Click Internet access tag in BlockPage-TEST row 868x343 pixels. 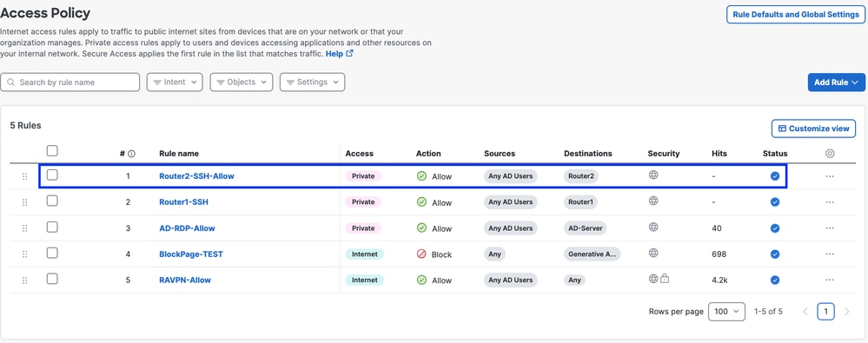364,254
